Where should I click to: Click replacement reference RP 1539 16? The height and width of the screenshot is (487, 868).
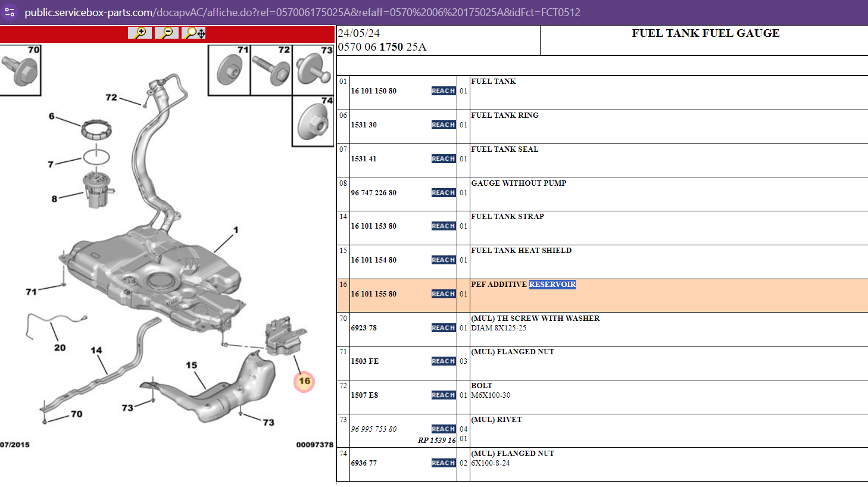point(436,441)
